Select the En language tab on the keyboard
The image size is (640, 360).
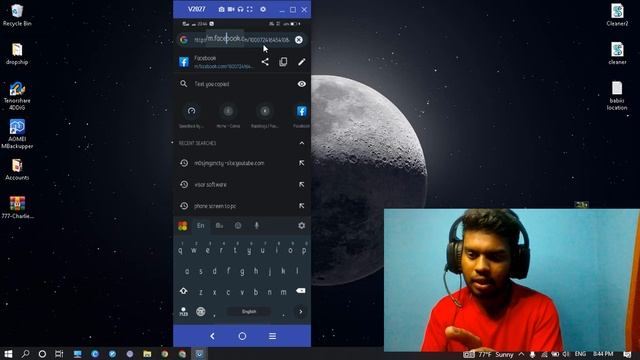coord(200,225)
